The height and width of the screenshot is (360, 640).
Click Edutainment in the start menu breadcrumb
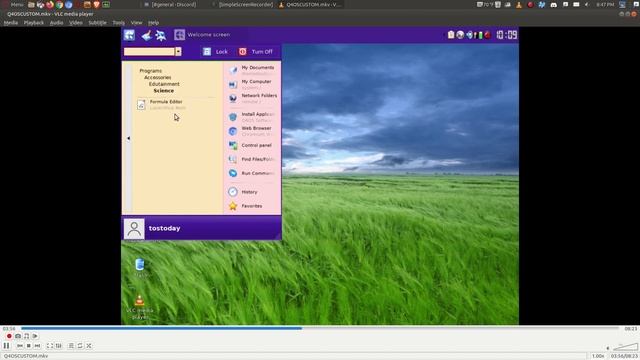[x=164, y=84]
